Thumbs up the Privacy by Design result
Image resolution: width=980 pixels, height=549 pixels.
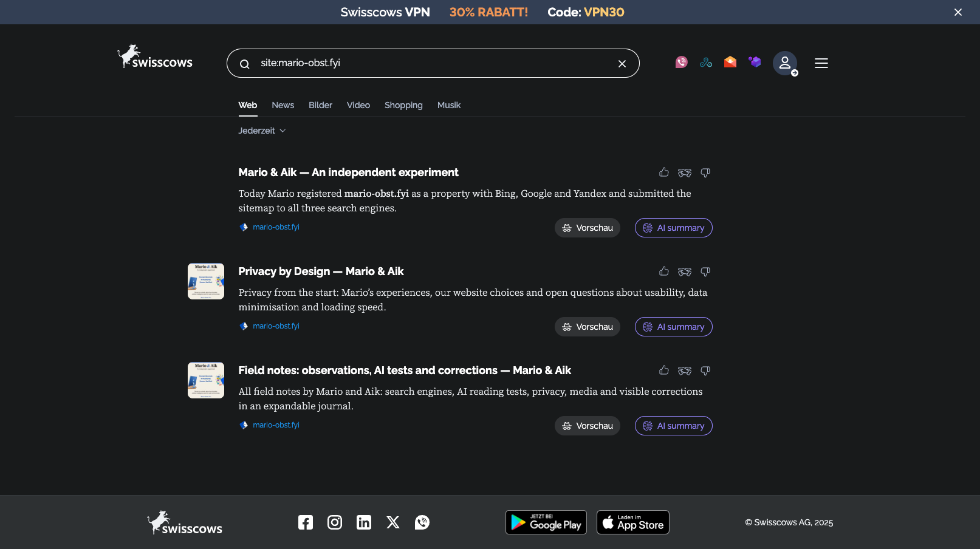[x=664, y=271]
